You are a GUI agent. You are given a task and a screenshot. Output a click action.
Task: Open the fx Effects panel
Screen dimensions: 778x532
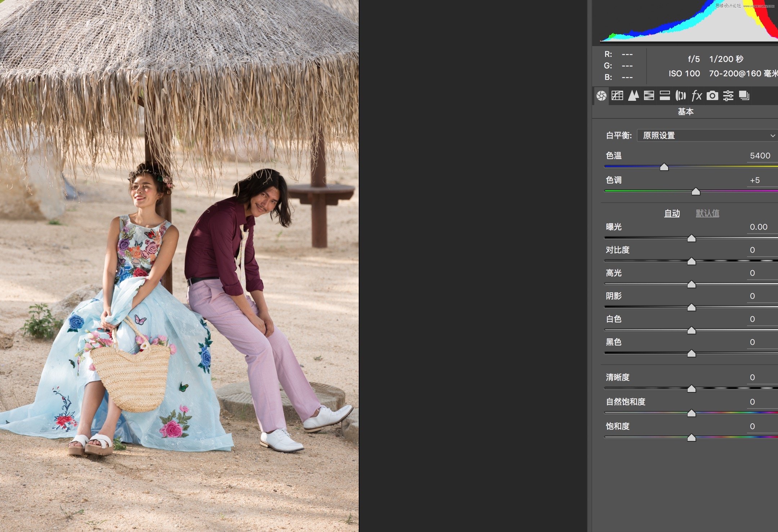696,96
